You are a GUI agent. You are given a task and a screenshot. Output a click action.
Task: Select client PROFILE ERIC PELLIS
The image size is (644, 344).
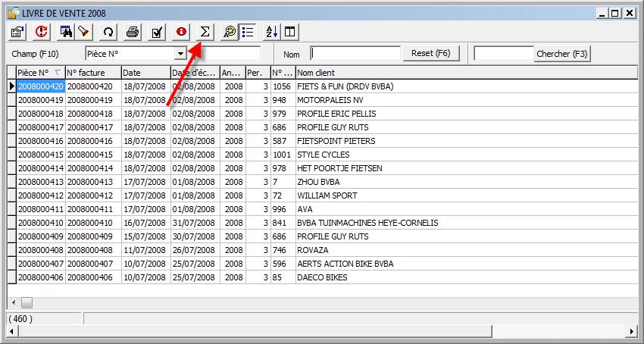[x=336, y=114]
